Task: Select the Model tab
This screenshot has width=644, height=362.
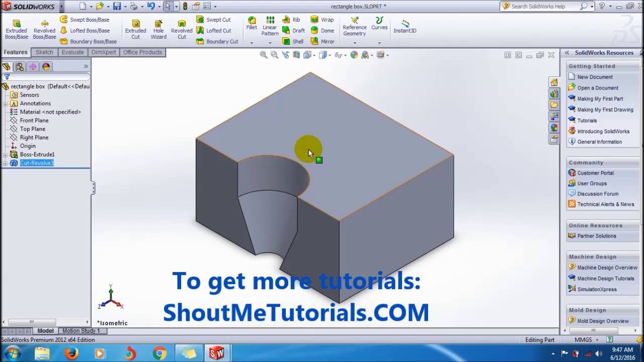Action: [45, 331]
